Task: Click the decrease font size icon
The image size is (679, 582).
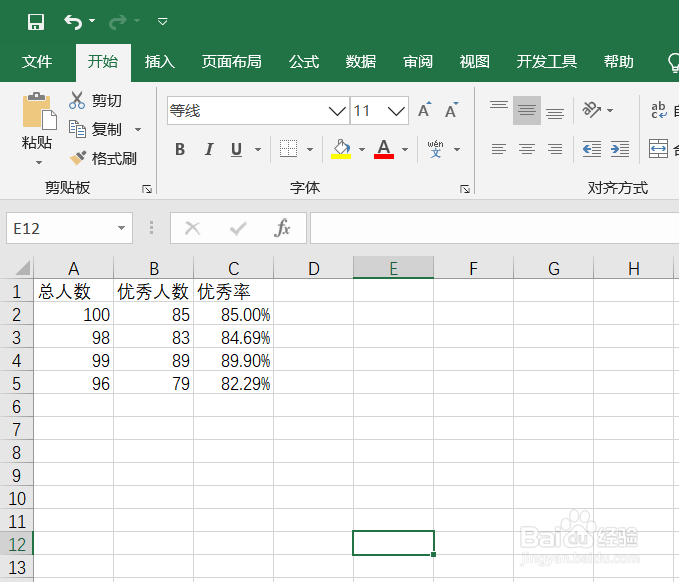Action: point(452,110)
